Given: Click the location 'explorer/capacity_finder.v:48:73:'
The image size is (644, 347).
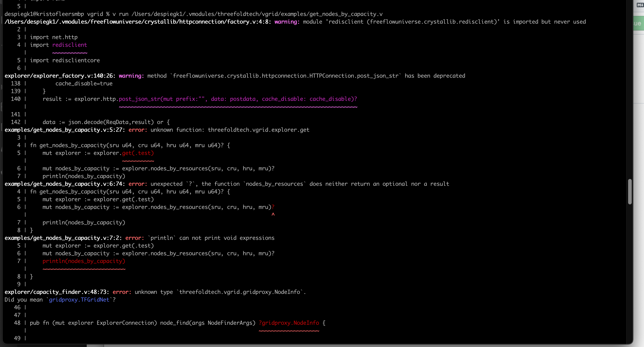Looking at the screenshot, I should tap(57, 292).
